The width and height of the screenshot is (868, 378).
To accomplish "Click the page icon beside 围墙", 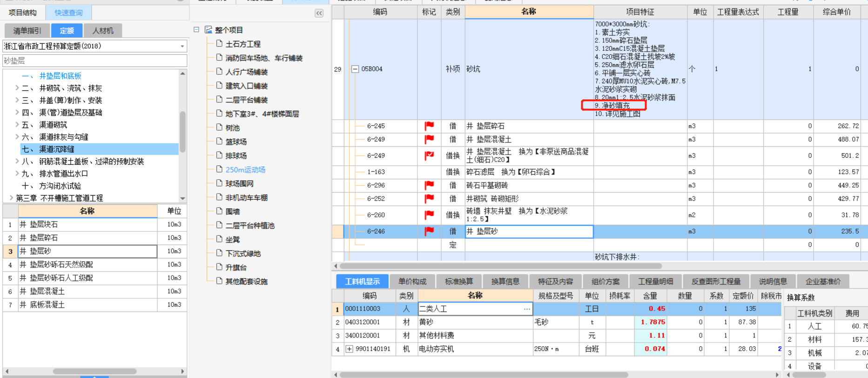I will click(219, 211).
